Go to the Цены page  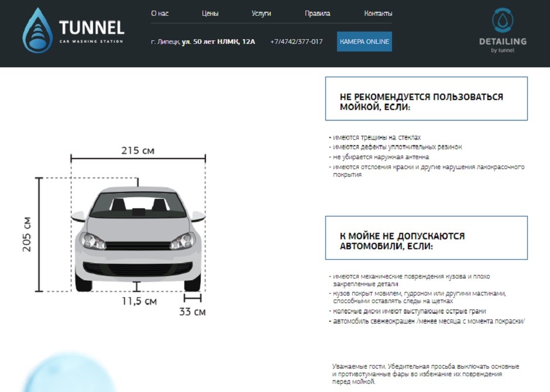[x=210, y=13]
